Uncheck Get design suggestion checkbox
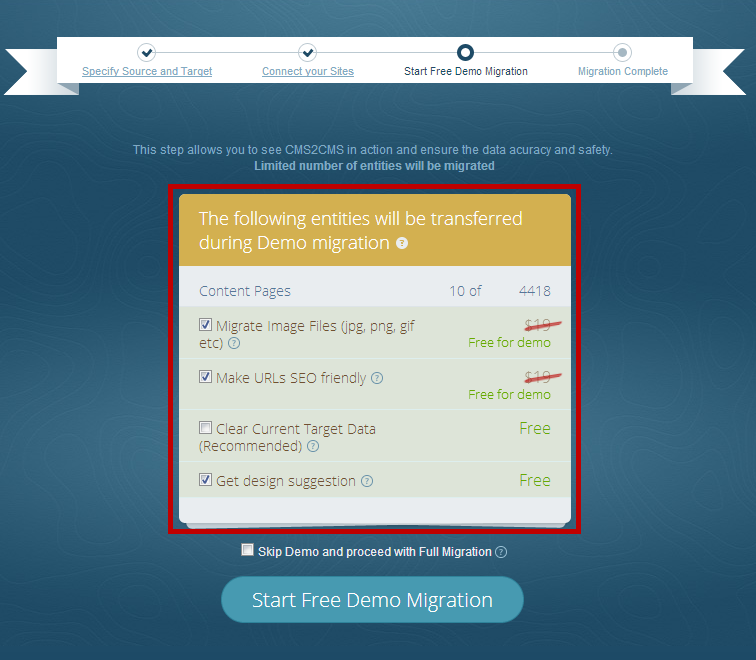756x660 pixels. pyautogui.click(x=205, y=480)
